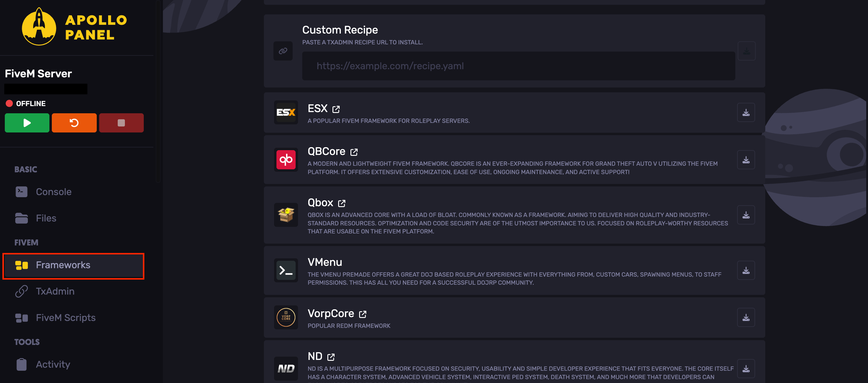Click the ESX install download icon
The width and height of the screenshot is (868, 383).
tap(746, 112)
